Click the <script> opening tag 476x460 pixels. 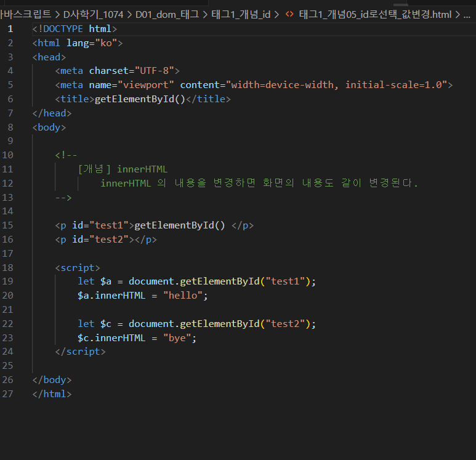coord(78,267)
